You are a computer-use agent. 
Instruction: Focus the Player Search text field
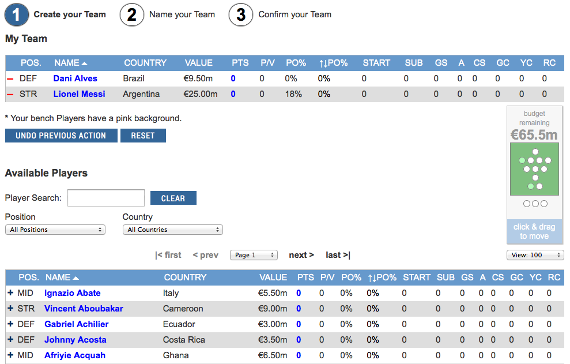106,198
